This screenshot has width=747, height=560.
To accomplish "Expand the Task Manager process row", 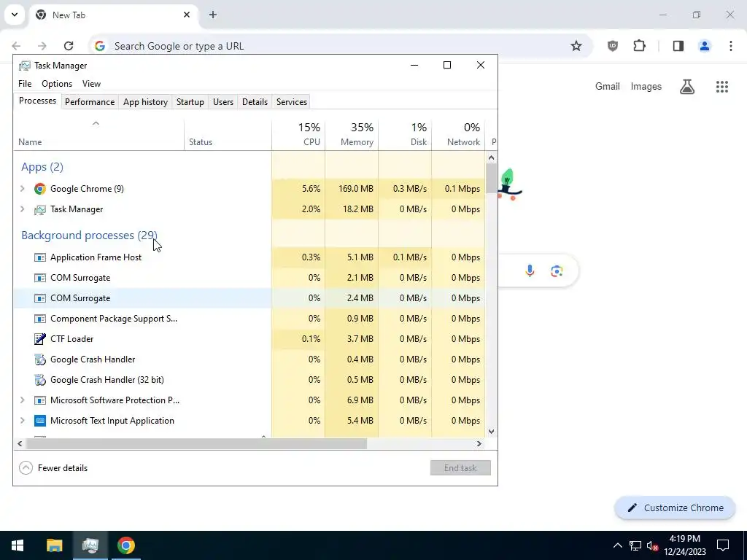I will (x=22, y=209).
